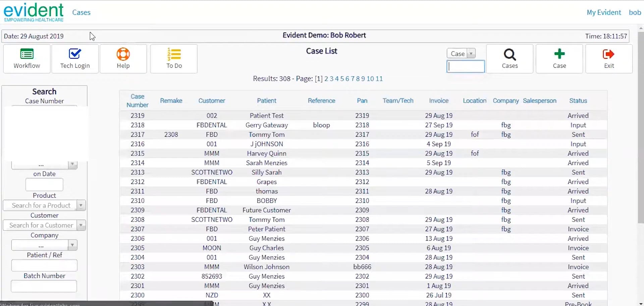Go to results page 2

[326, 78]
